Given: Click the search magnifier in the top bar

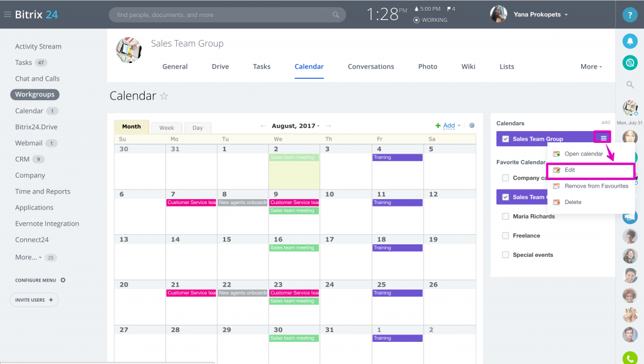Looking at the screenshot, I should [x=336, y=15].
